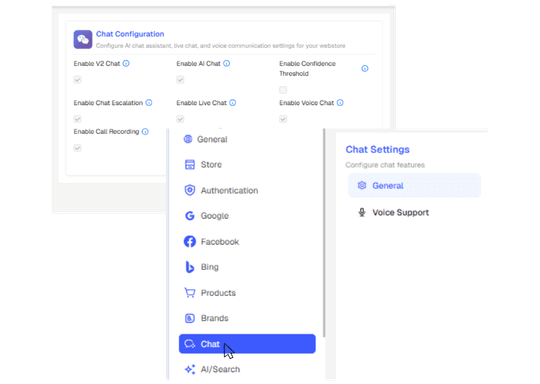Select the Facebook menu item
The width and height of the screenshot is (540, 384).
pos(247,241)
